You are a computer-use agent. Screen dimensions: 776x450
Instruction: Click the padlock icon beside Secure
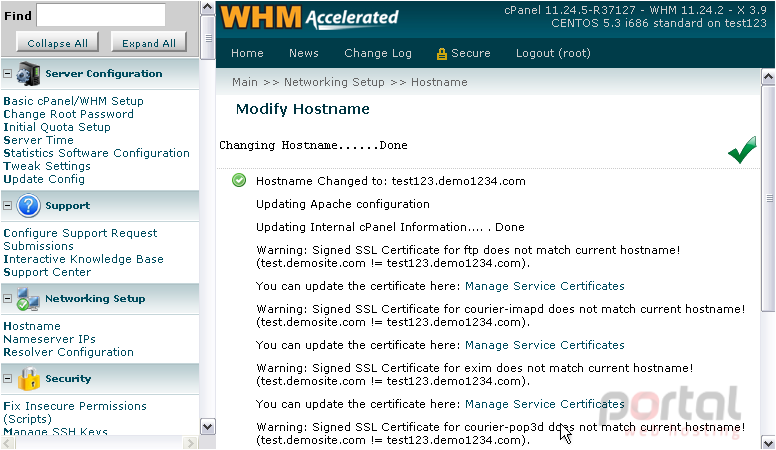(441, 54)
